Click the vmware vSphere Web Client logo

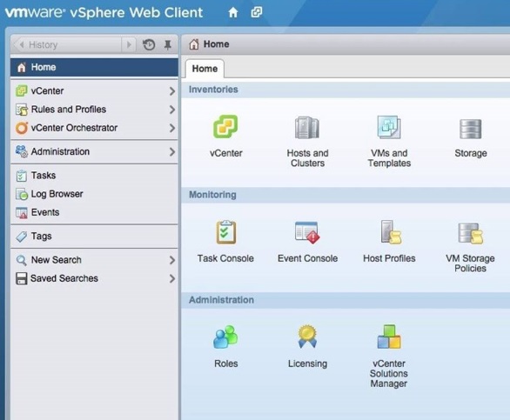(104, 13)
